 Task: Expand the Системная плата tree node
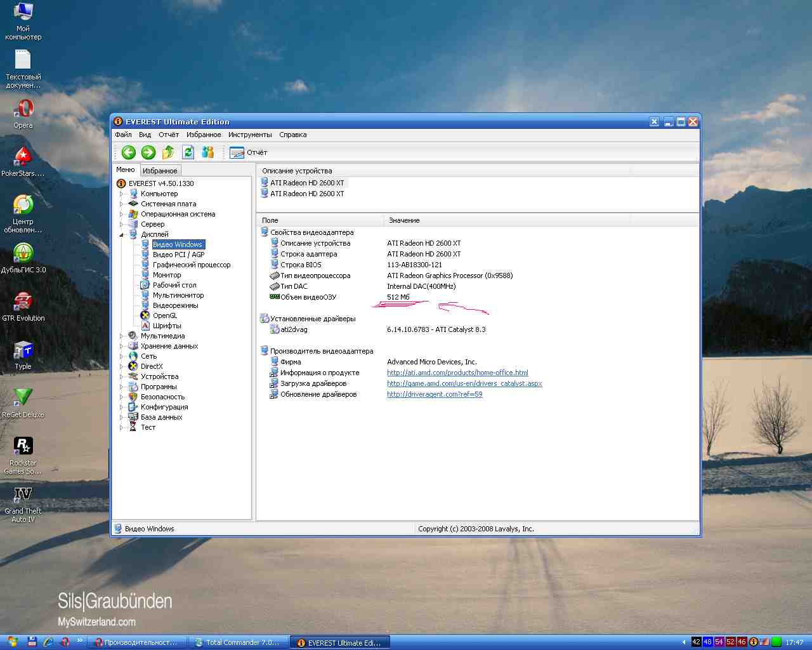coord(121,204)
